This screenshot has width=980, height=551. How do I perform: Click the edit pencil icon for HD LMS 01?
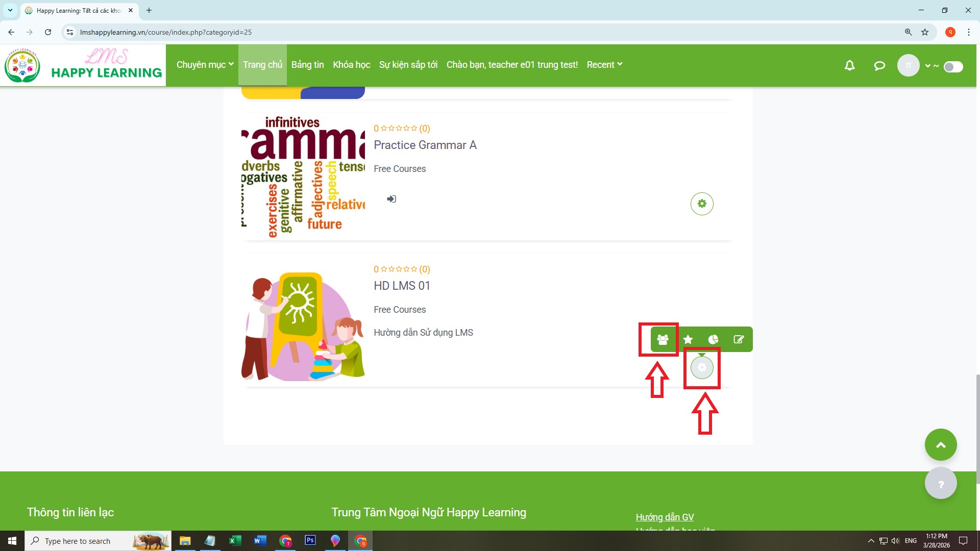739,339
